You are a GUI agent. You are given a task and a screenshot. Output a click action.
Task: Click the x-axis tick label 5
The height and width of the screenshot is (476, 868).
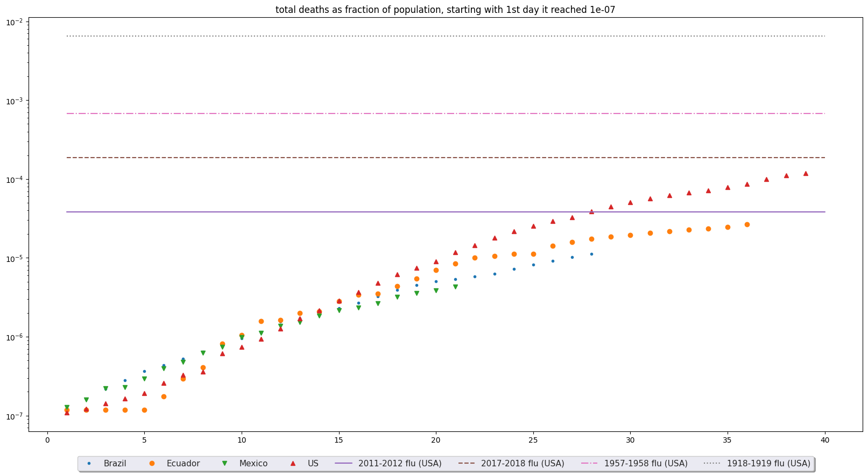144,441
